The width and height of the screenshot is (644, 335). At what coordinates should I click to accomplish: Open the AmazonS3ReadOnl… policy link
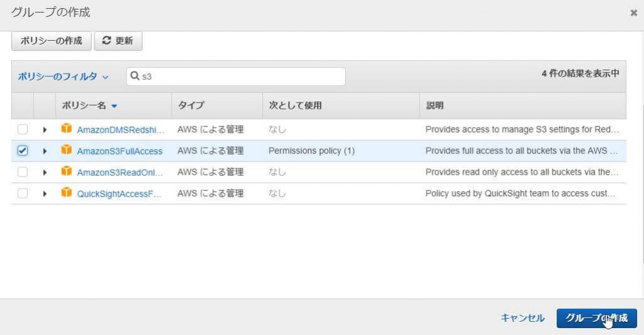point(120,172)
